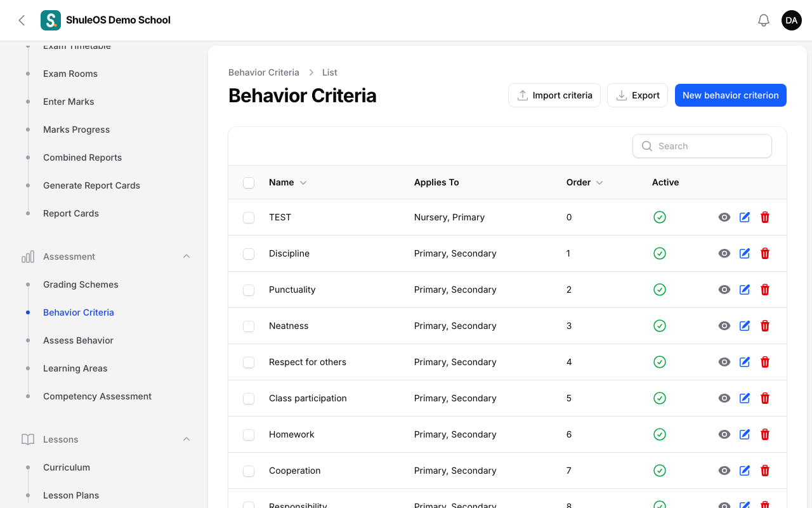This screenshot has height=508, width=812.
Task: Click the Nursery, Primary cell in TEST row
Action: point(449,217)
